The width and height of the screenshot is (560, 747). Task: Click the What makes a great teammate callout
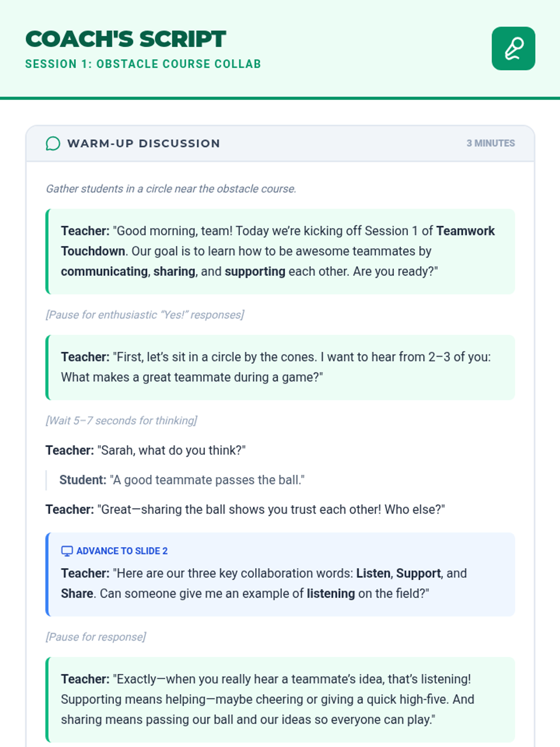[280, 367]
